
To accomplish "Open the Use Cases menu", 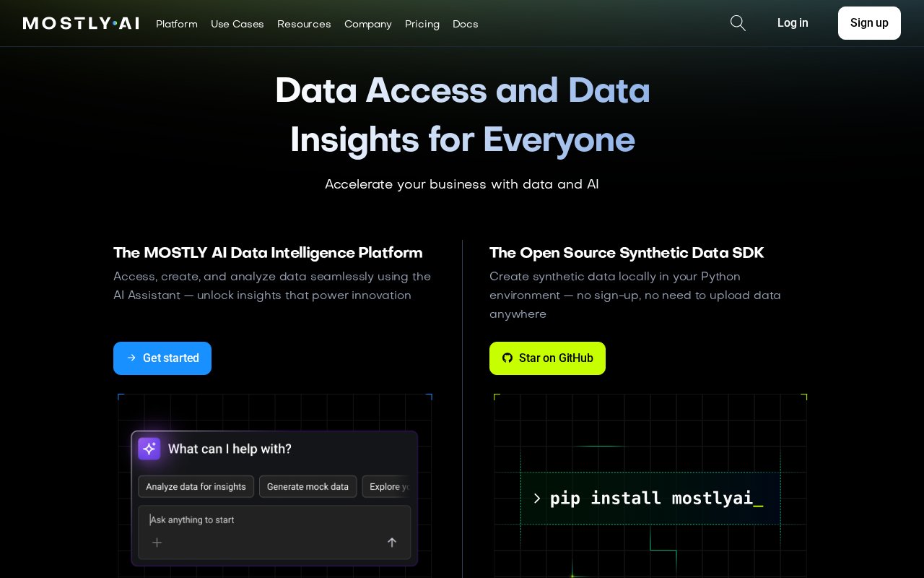I will pos(237,24).
